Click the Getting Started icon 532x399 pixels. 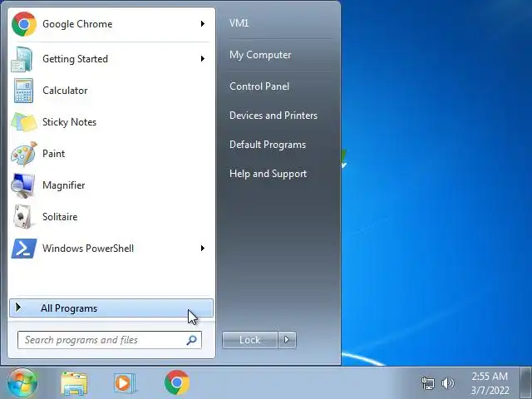[22, 59]
